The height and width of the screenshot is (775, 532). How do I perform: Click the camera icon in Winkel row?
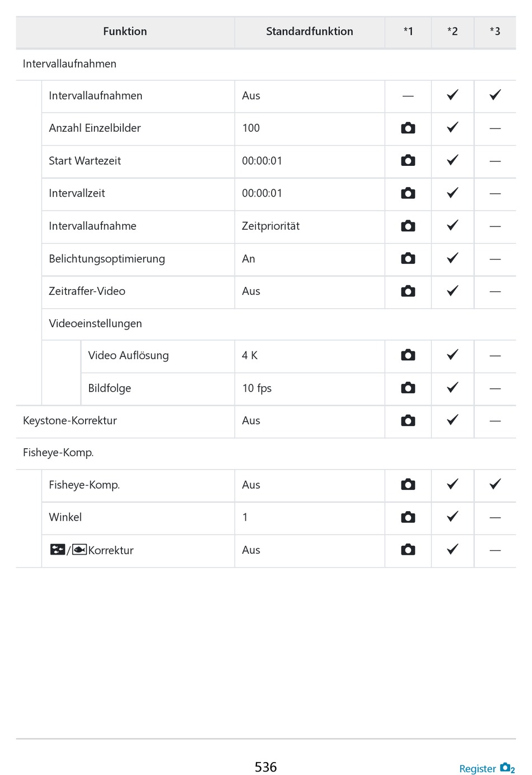[x=408, y=517]
